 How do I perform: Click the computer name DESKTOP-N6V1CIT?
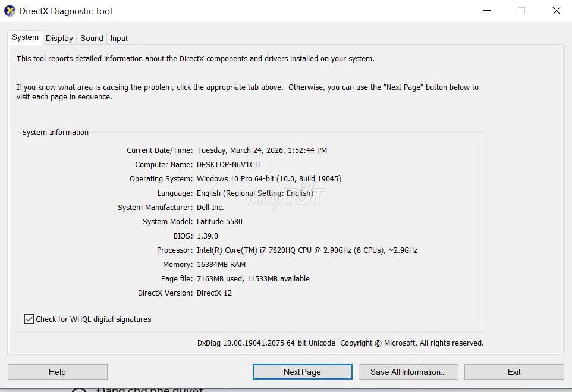(229, 165)
